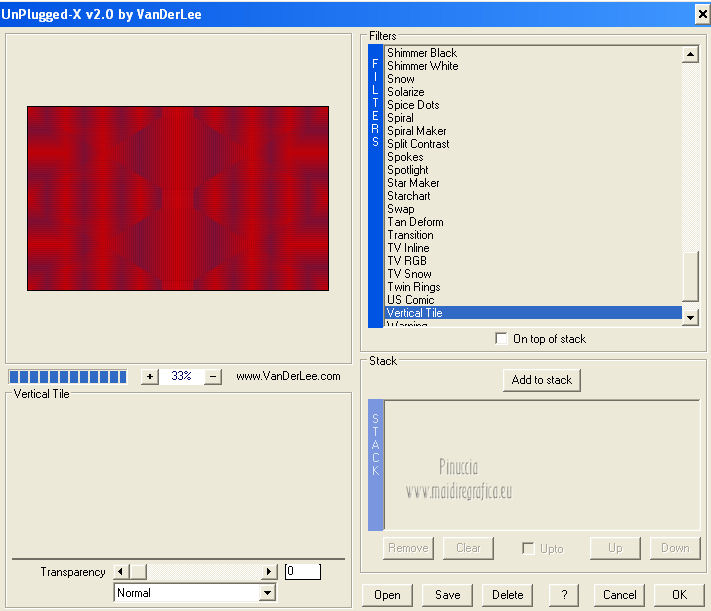Close the UnPlugged-X dialog window
The width and height of the screenshot is (711, 611).
click(702, 15)
